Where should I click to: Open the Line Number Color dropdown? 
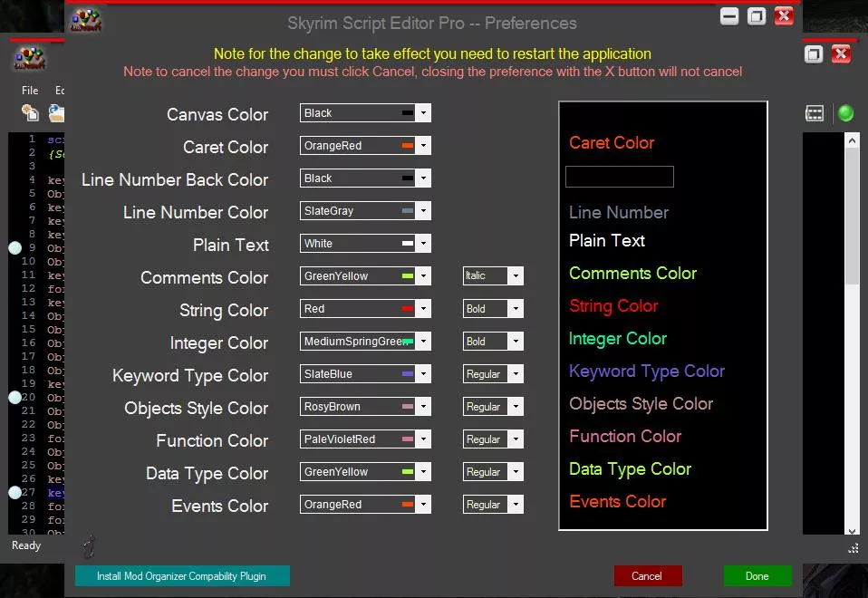pos(423,211)
